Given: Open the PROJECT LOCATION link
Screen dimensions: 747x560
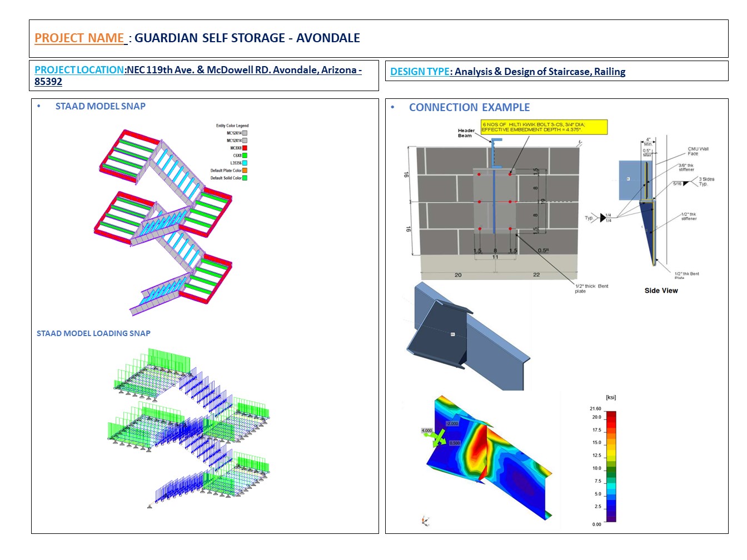Looking at the screenshot, I should point(79,70).
